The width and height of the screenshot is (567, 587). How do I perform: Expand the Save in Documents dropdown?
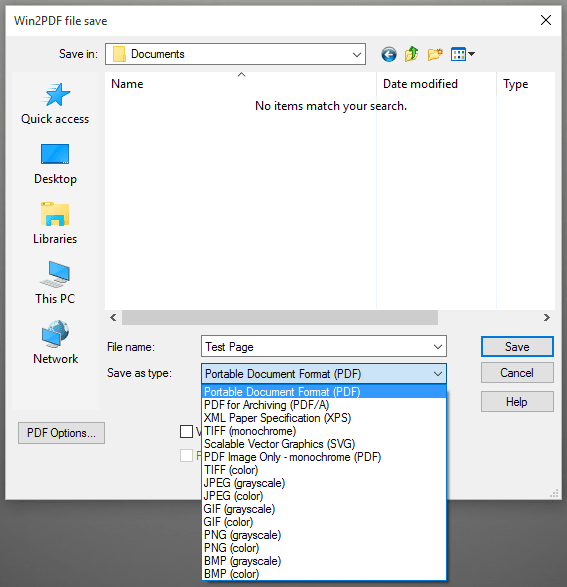(x=357, y=54)
